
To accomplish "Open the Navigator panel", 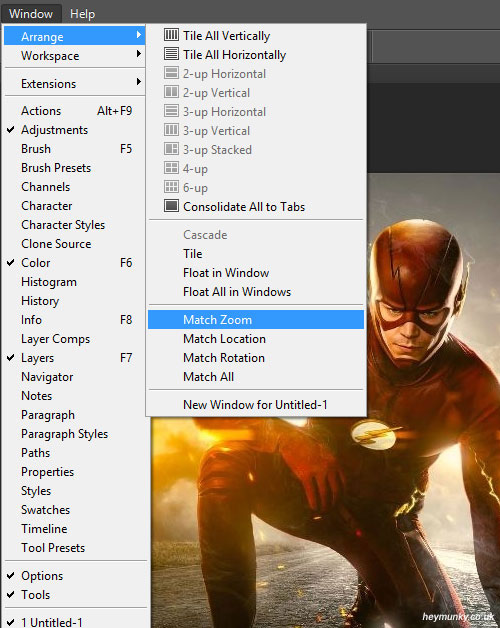I will pyautogui.click(x=75, y=377).
